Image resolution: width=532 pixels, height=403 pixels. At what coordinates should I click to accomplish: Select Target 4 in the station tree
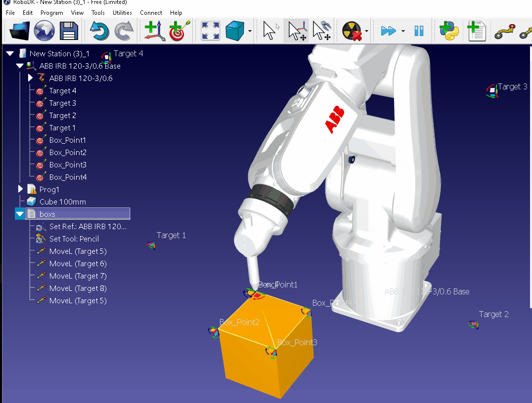pyautogui.click(x=62, y=90)
